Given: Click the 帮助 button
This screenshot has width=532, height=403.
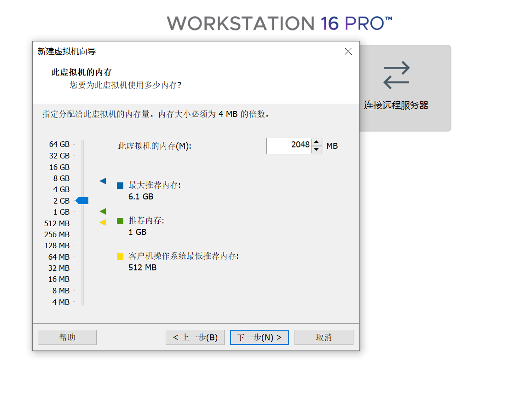Looking at the screenshot, I should click(67, 337).
